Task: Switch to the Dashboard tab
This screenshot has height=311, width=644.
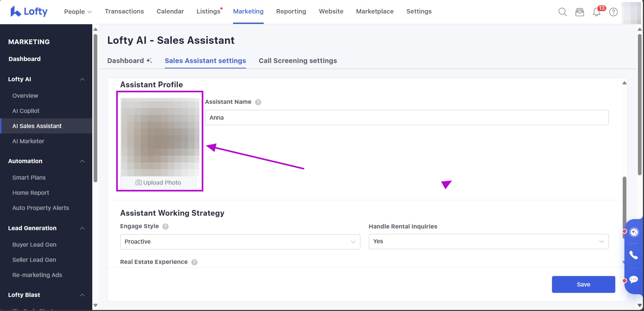Action: click(x=125, y=61)
